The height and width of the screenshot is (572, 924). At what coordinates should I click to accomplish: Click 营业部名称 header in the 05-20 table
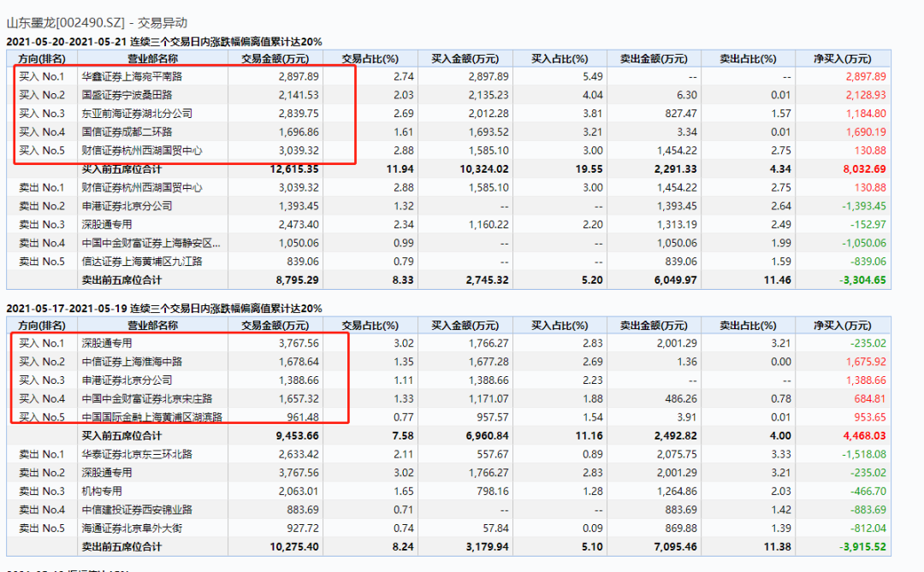pos(152,59)
